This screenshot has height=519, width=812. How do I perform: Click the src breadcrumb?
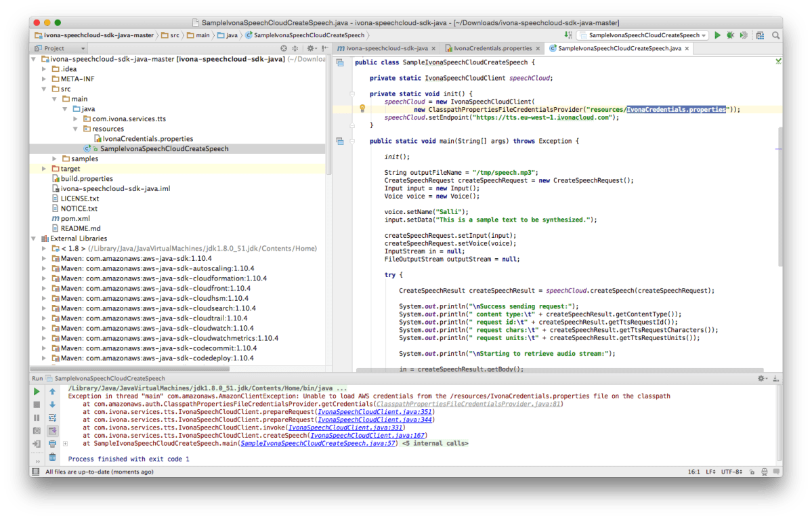(171, 35)
